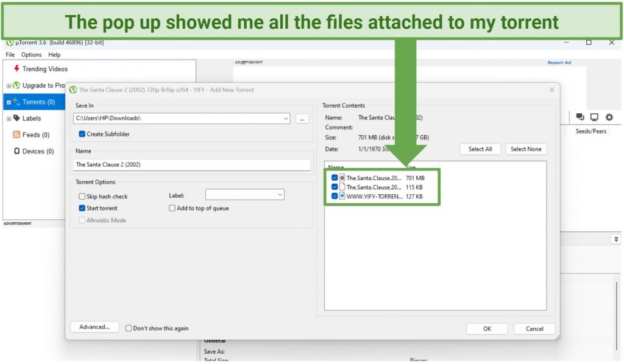The image size is (624, 364).
Task: Enable the Skip hash check option
Action: [x=82, y=197]
